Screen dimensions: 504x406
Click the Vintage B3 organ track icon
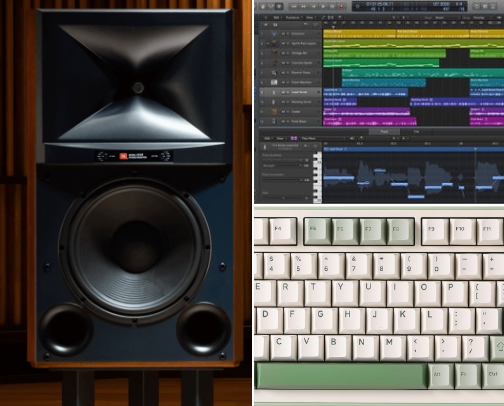point(274,53)
